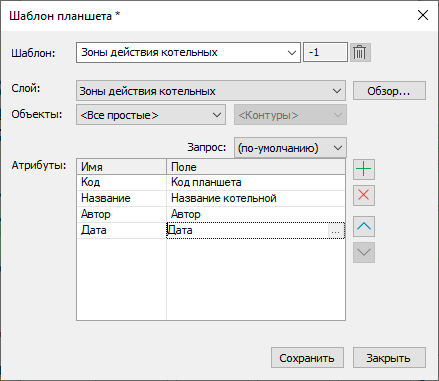Click the Код планшета field cell
This screenshot has height=381, width=439.
pos(256,182)
